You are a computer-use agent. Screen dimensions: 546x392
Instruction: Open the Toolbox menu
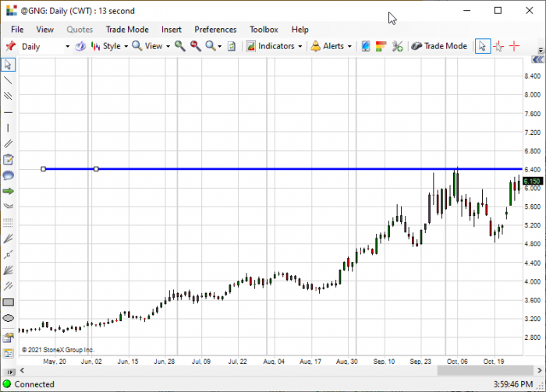(x=264, y=30)
